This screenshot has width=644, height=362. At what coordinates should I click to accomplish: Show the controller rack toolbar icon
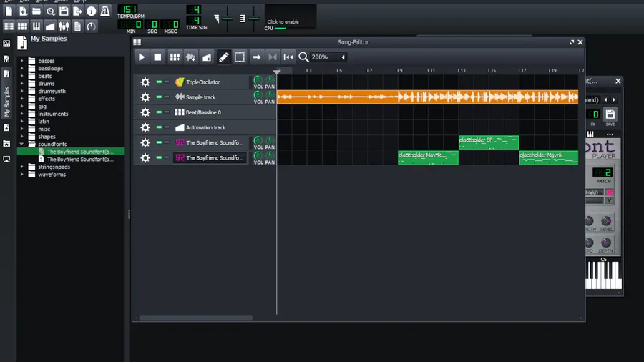(x=91, y=26)
